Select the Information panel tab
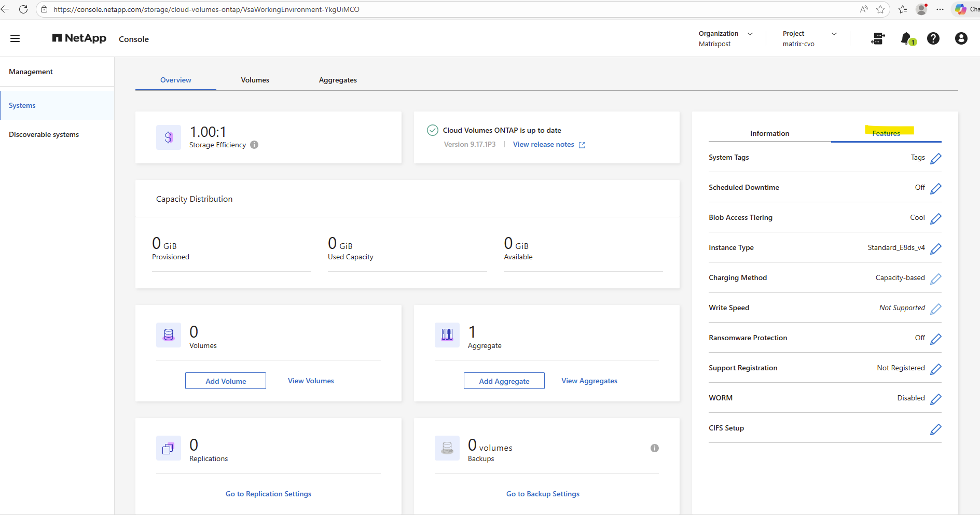Viewport: 980px width, 515px height. (769, 133)
